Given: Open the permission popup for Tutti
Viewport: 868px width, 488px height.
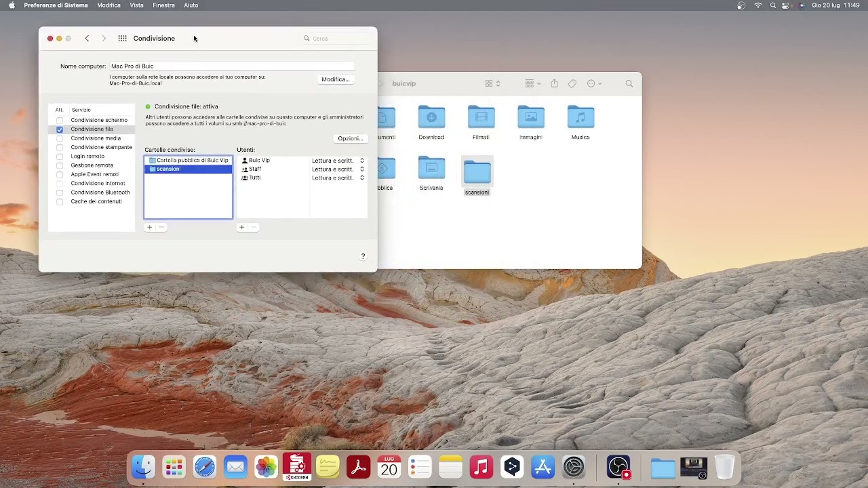Looking at the screenshot, I should pyautogui.click(x=338, y=178).
